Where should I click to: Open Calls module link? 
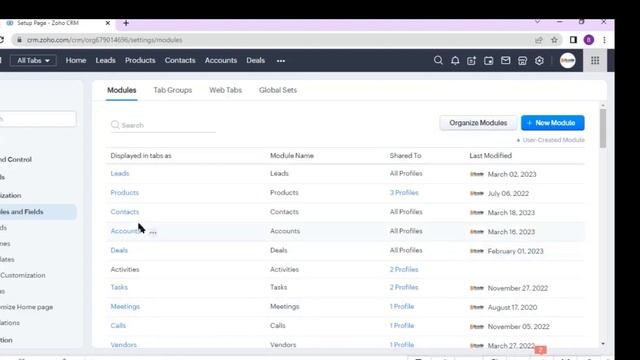point(118,326)
